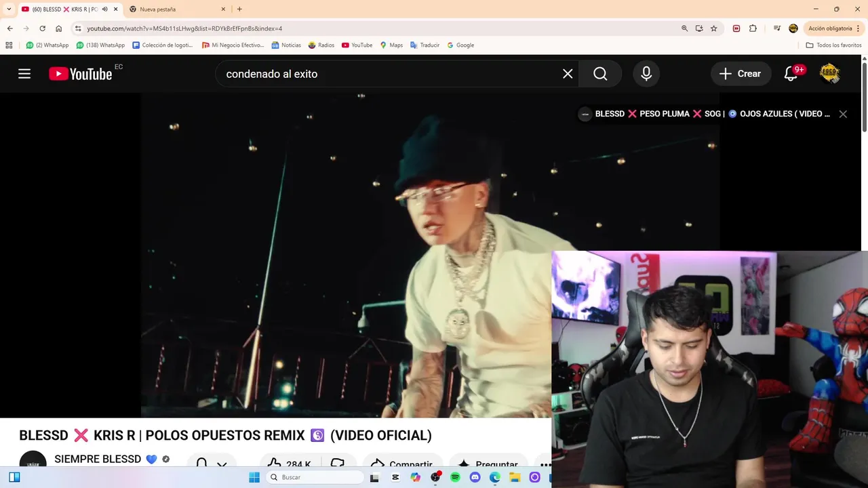This screenshot has width=868, height=488.
Task: Open Windows Start menu
Action: (x=254, y=477)
